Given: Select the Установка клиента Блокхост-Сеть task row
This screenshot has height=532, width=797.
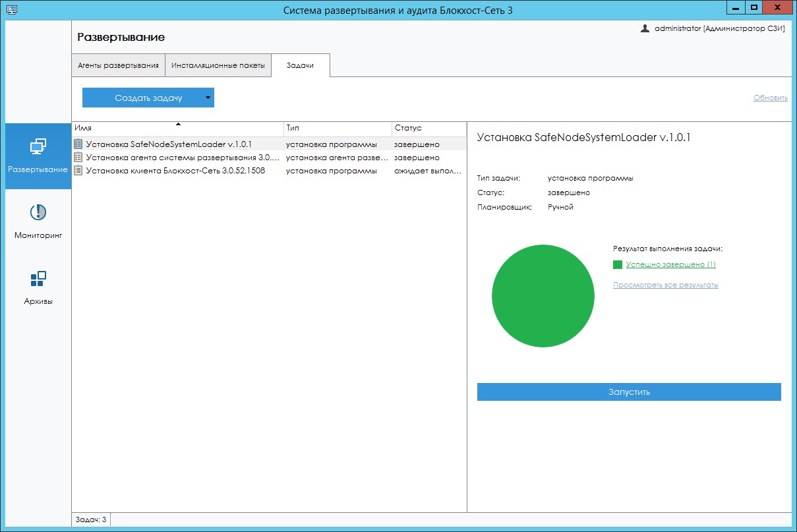Looking at the screenshot, I should coord(198,170).
